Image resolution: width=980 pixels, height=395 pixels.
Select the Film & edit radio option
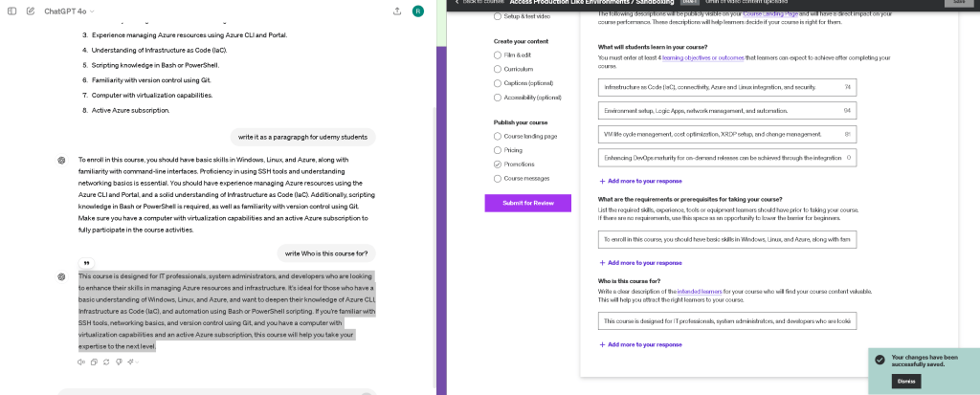498,55
